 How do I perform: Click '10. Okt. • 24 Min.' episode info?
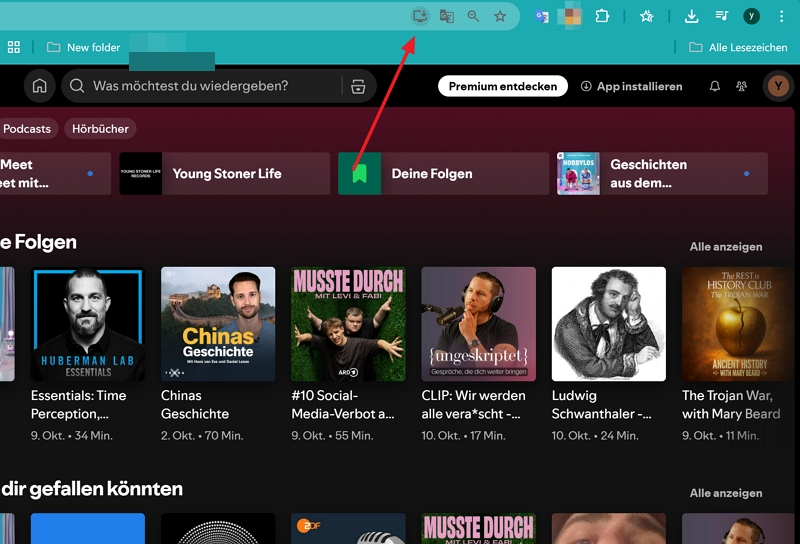595,436
